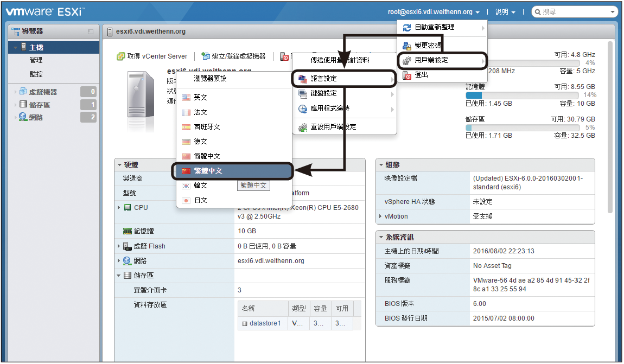The height and width of the screenshot is (364, 624).
Task: Click the Japanese flag beside 日文
Action: coord(186,201)
